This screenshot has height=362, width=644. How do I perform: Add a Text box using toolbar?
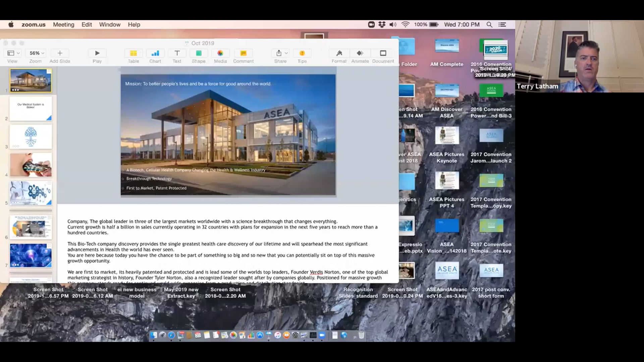point(177,53)
